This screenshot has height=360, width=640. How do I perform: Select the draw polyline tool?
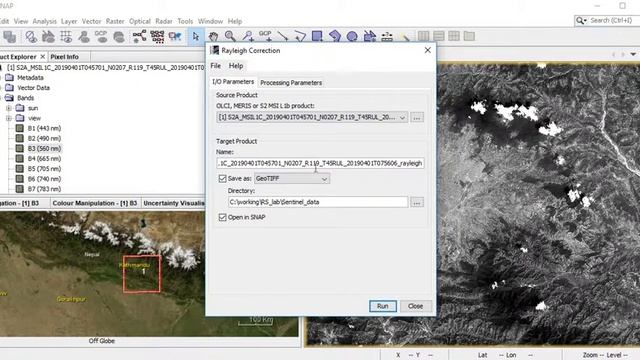300,36
